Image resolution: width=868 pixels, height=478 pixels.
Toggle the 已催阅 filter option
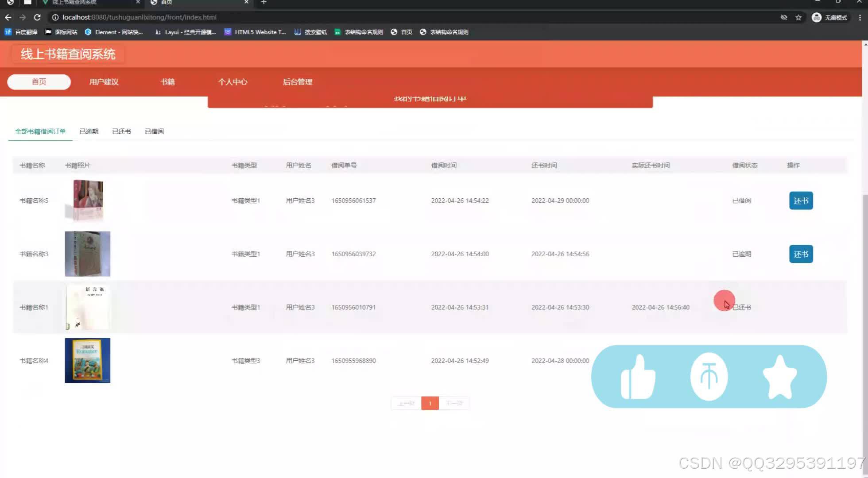coord(154,131)
